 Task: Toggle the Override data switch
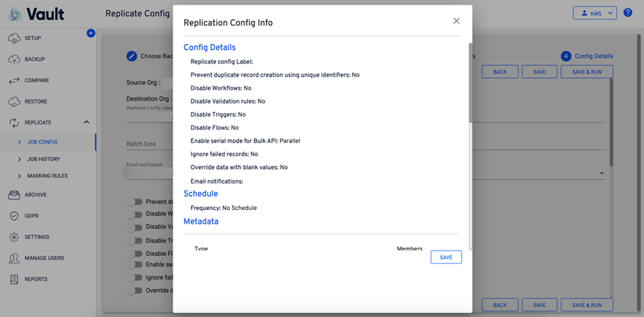[x=136, y=290]
